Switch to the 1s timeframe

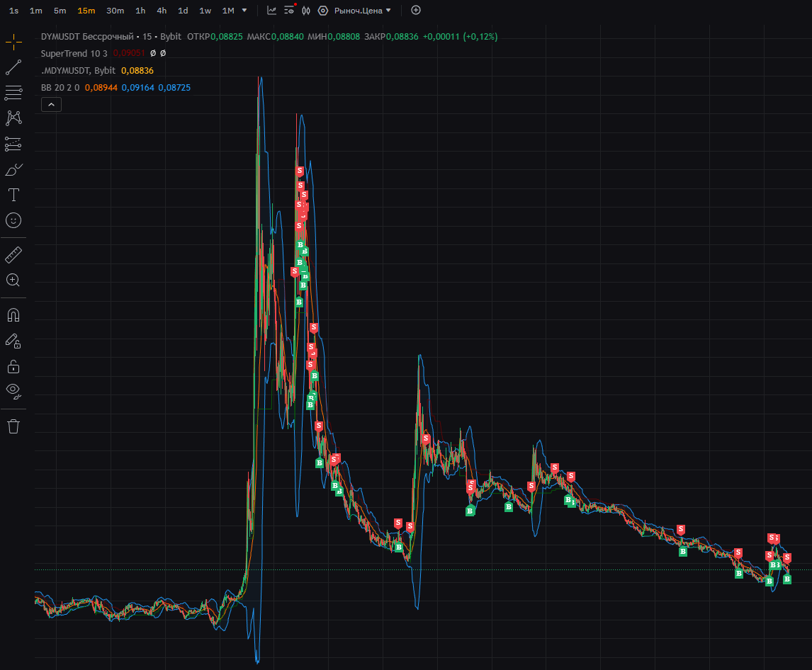[14, 11]
